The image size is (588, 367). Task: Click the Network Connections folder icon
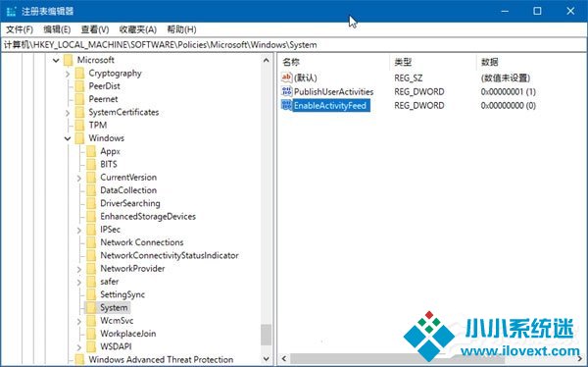91,242
